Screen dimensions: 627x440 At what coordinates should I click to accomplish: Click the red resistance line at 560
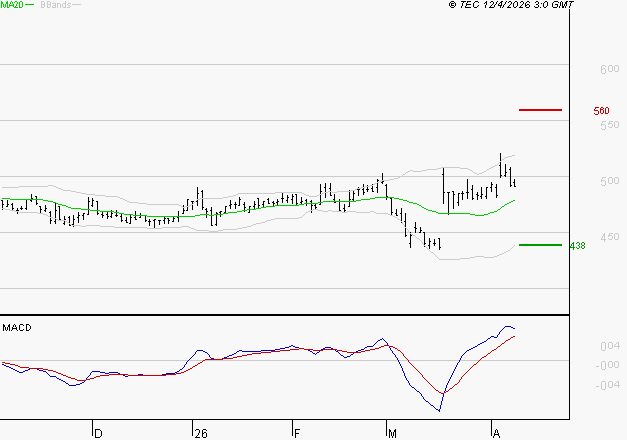(x=540, y=109)
